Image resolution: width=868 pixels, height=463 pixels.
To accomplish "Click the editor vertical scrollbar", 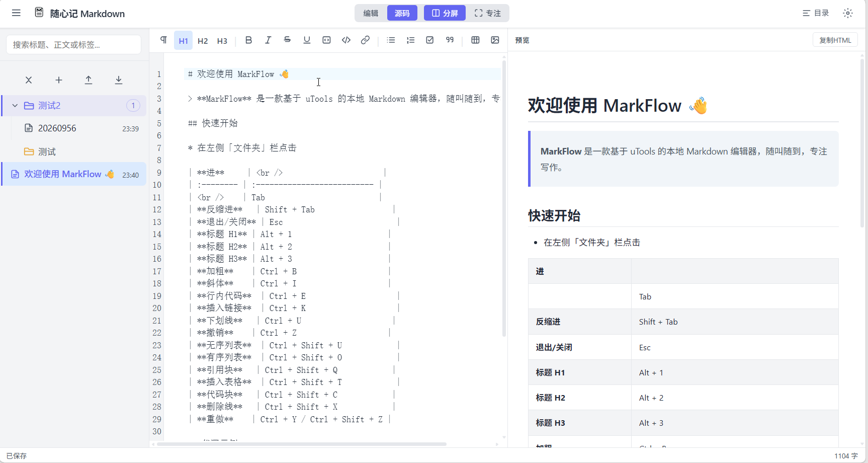I will click(504, 199).
